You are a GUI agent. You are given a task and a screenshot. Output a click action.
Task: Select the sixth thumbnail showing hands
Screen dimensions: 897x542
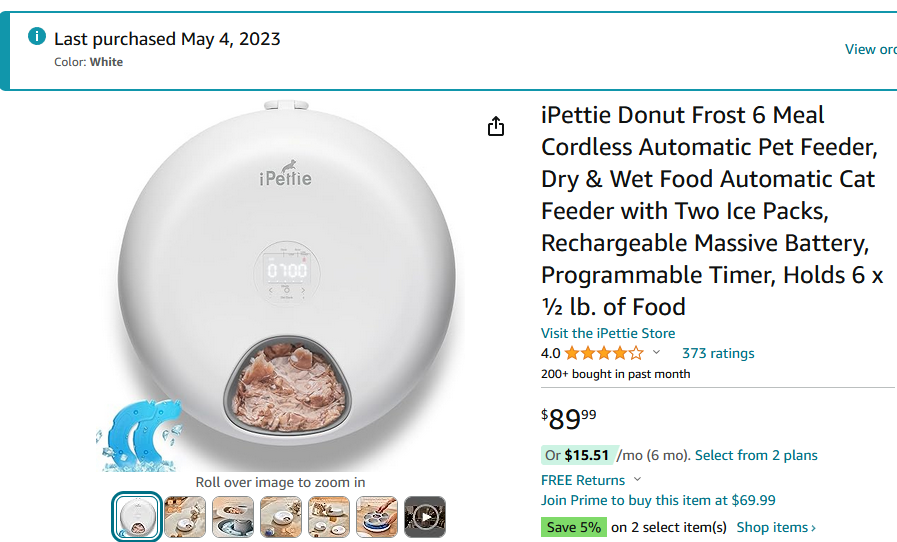tap(377, 517)
